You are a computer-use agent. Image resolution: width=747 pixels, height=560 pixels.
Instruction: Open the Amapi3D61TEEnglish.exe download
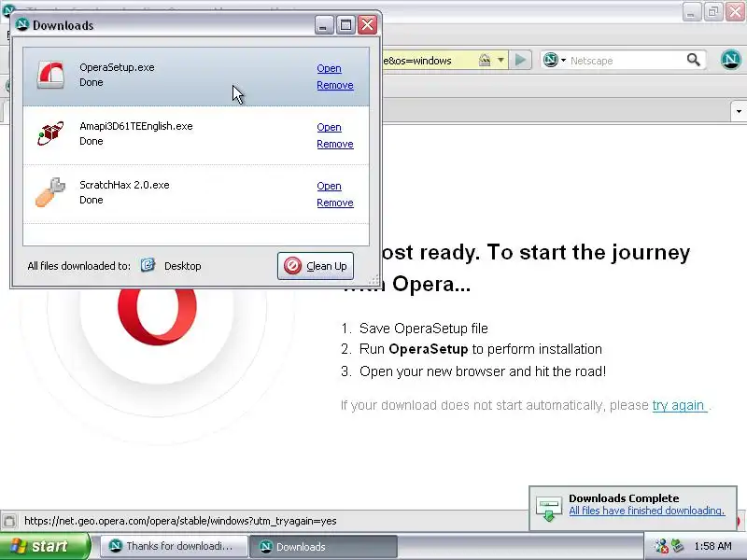point(329,127)
